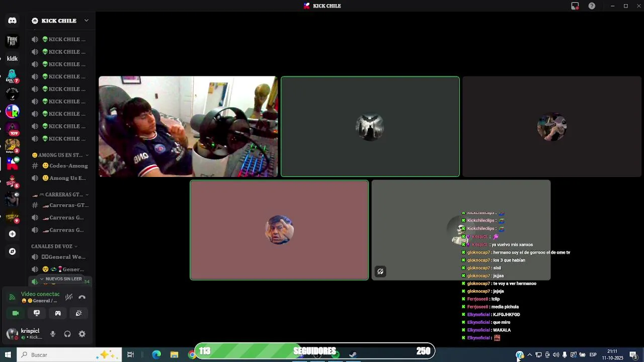Toggle noise suppression icon
The height and width of the screenshot is (362, 644).
coord(69,297)
